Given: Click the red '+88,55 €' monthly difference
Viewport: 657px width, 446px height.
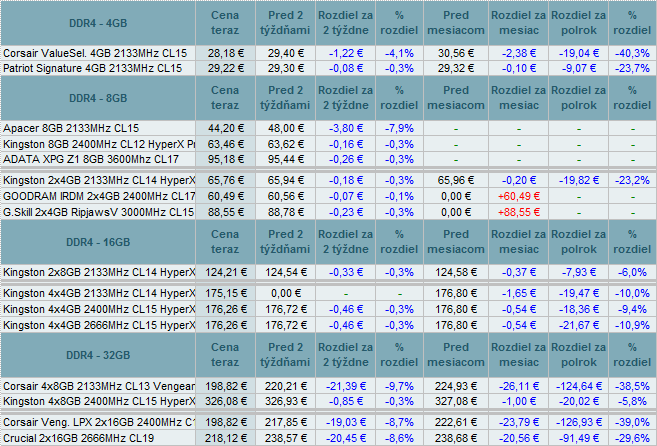Looking at the screenshot, I should pos(519,212).
